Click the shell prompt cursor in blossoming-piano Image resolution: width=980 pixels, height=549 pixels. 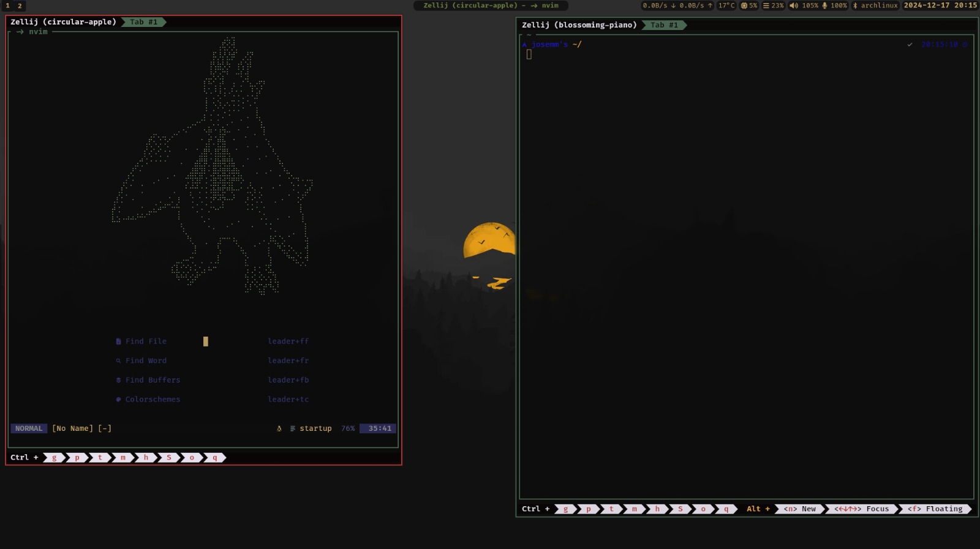click(x=529, y=54)
